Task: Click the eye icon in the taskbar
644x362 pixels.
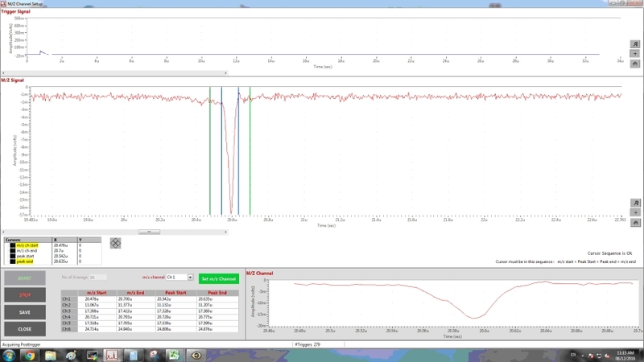Action: pyautogui.click(x=196, y=356)
